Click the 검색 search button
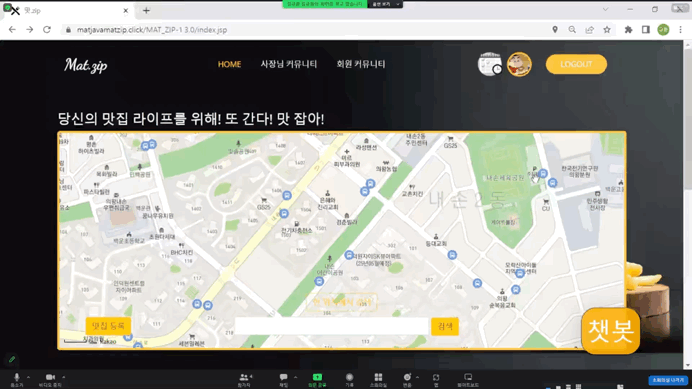 (445, 326)
